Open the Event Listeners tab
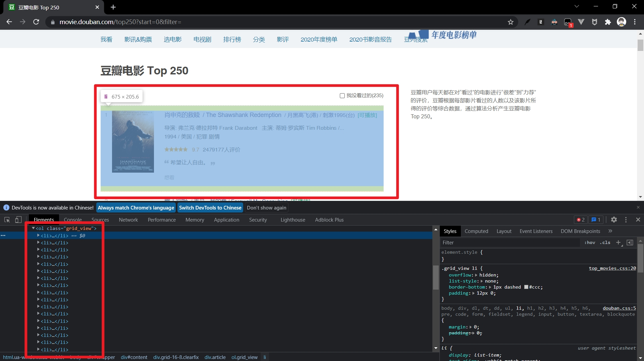This screenshot has height=361, width=644. pos(536,231)
